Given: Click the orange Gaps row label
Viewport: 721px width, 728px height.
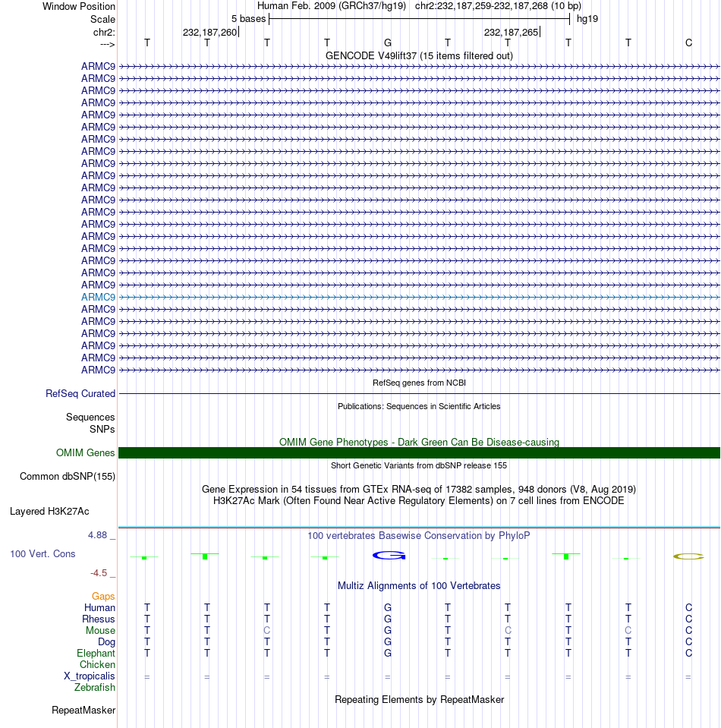Looking at the screenshot, I should [103, 596].
